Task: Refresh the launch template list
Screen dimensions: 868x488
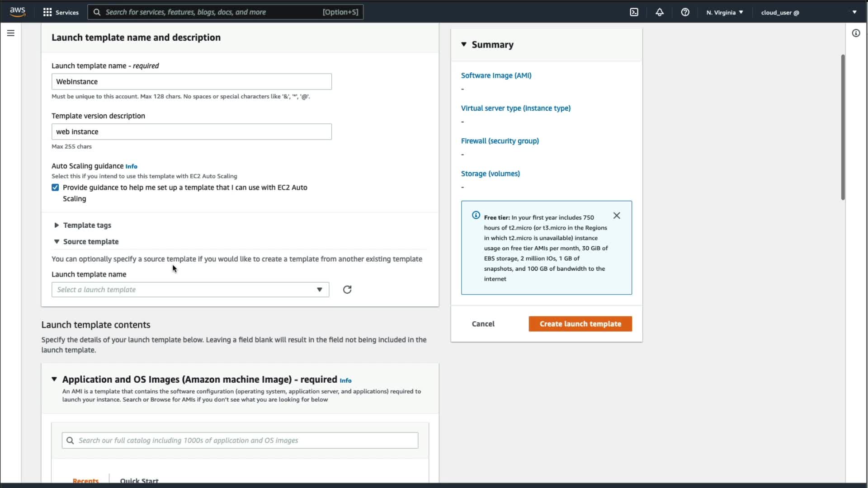Action: tap(347, 290)
